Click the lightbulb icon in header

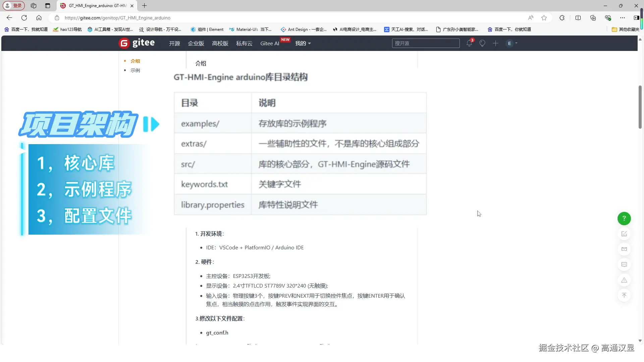[x=482, y=43]
